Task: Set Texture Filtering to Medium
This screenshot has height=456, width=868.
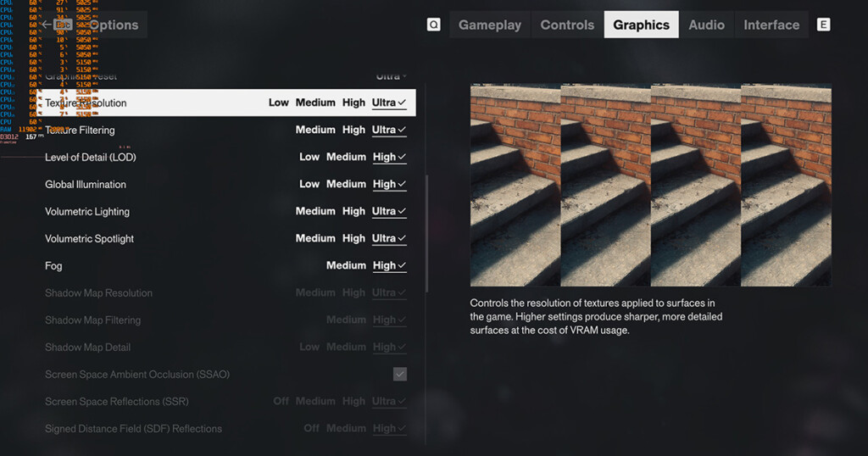Action: point(315,130)
